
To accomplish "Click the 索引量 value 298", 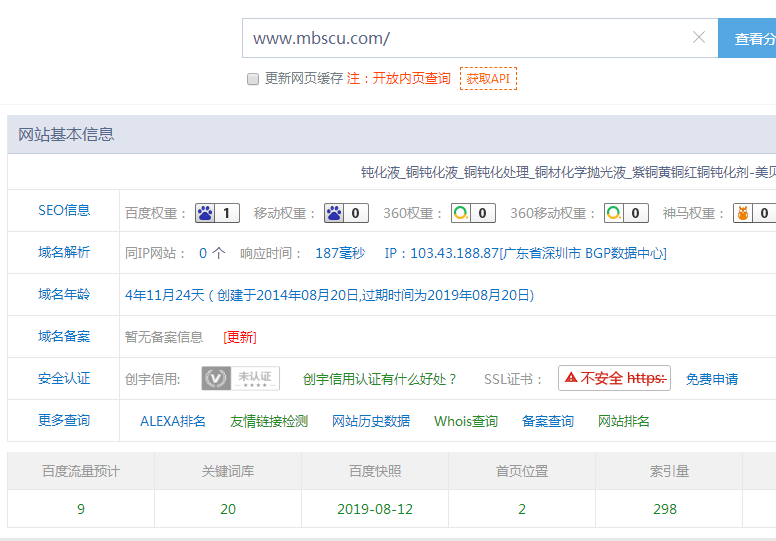I will coord(665,509).
